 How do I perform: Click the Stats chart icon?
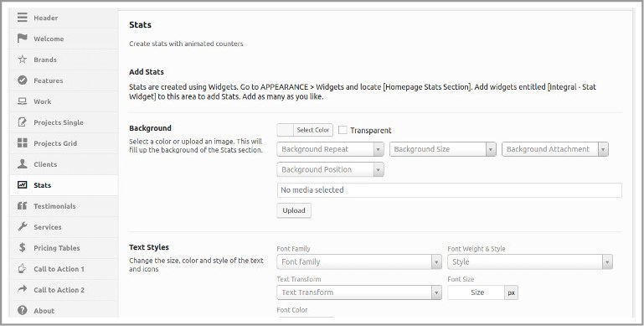click(22, 185)
